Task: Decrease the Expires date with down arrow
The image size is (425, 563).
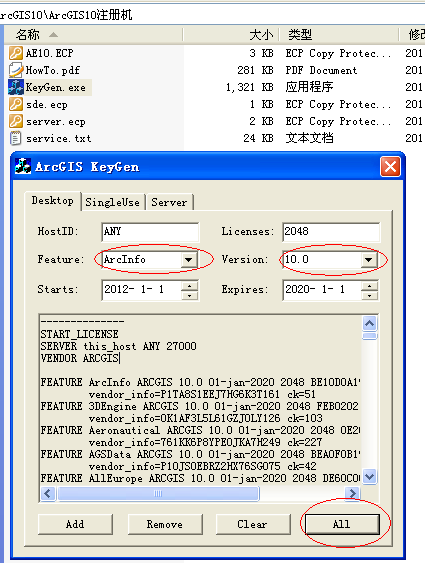Action: pos(370,296)
